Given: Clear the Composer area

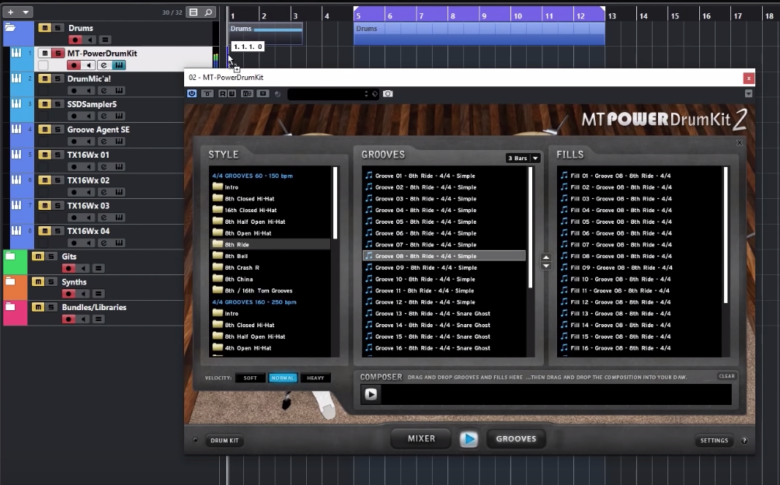Looking at the screenshot, I should tap(726, 376).
